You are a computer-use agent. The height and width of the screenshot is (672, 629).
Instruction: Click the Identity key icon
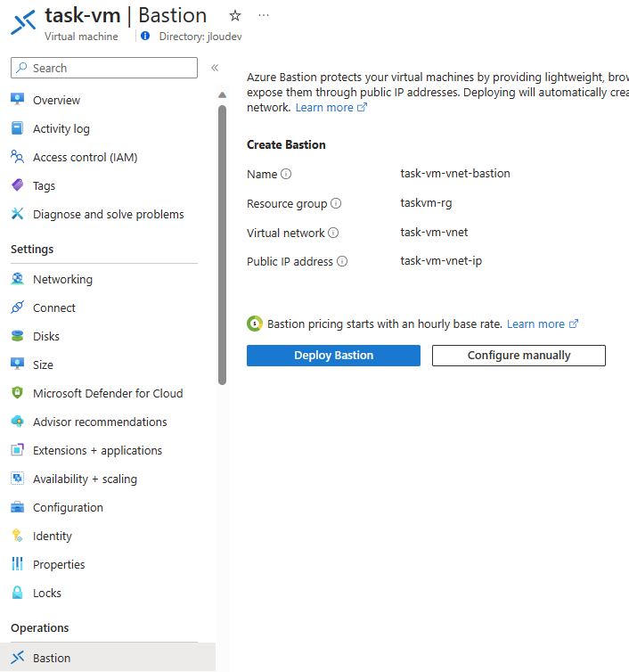(x=17, y=536)
